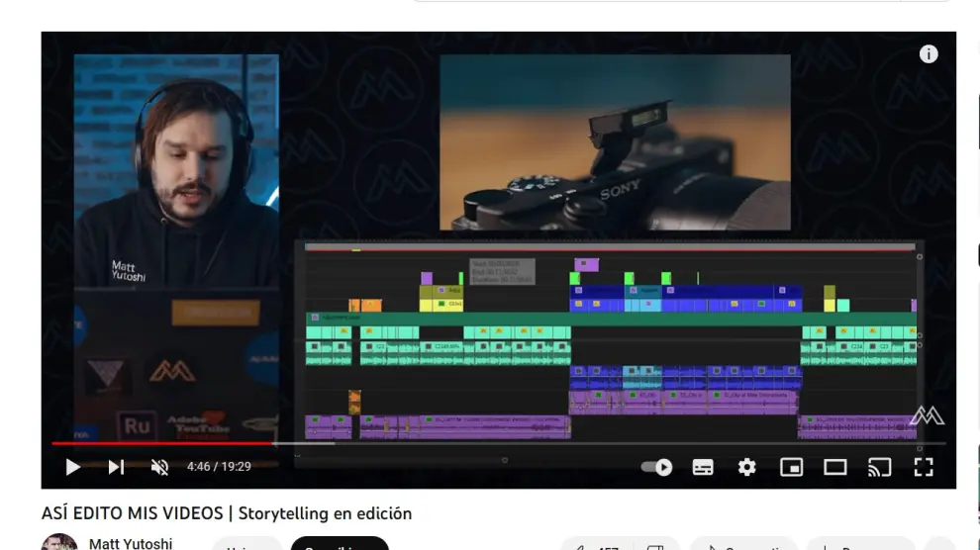Open the player settings gear menu
The width and height of the screenshot is (980, 550).
[747, 467]
